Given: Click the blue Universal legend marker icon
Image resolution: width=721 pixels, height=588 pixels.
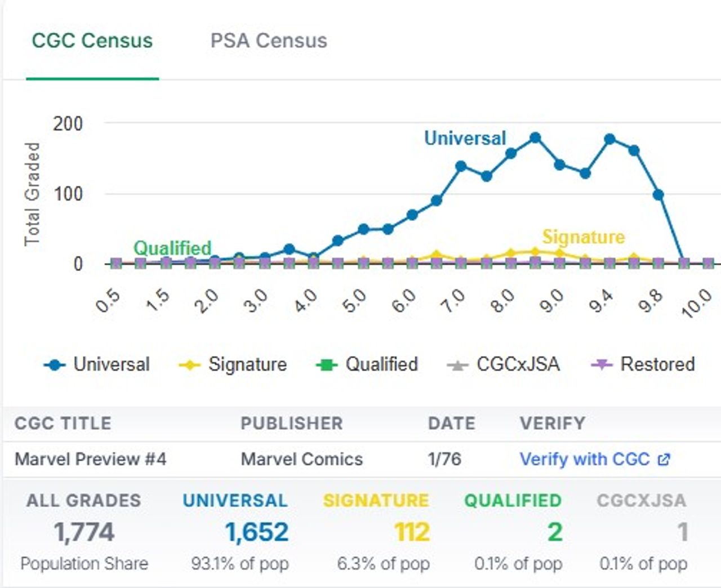Looking at the screenshot, I should click(55, 365).
